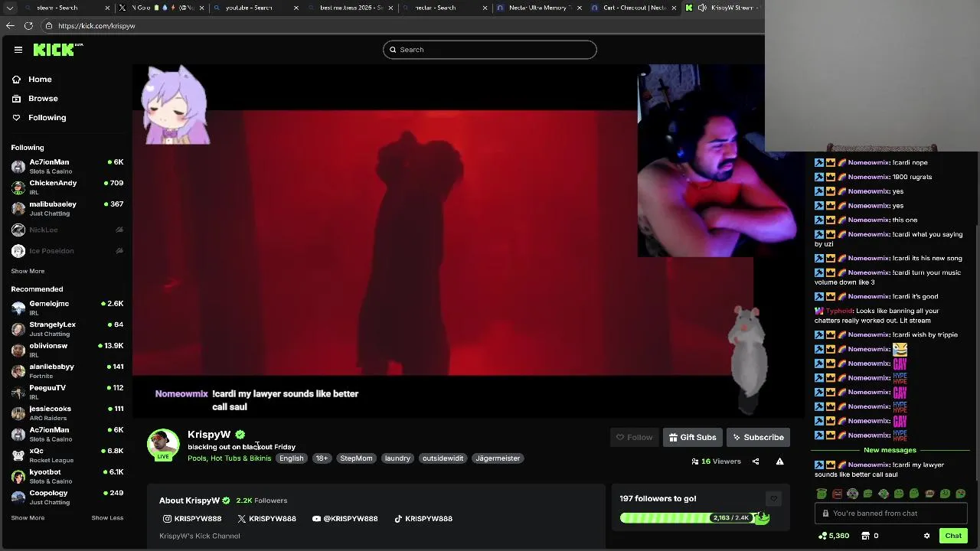Toggle the heart on follower goal card

773,499
